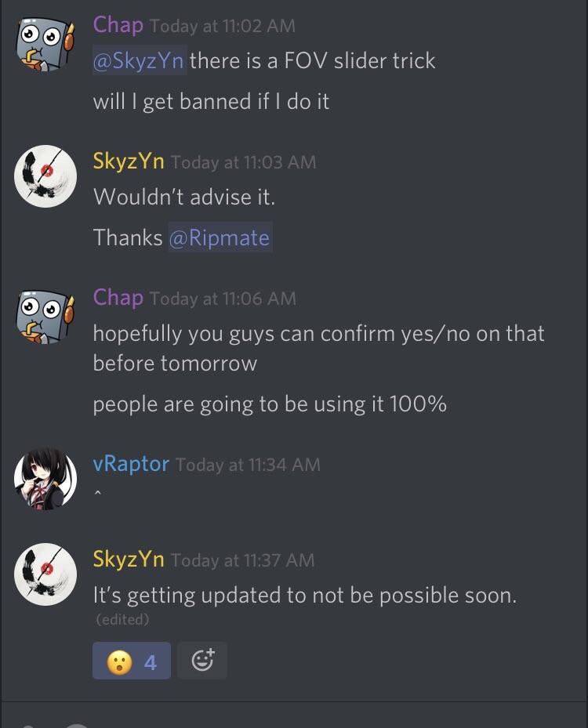Click the SkyzYn username at 11:03 AM
The width and height of the screenshot is (588, 728).
pos(129,161)
